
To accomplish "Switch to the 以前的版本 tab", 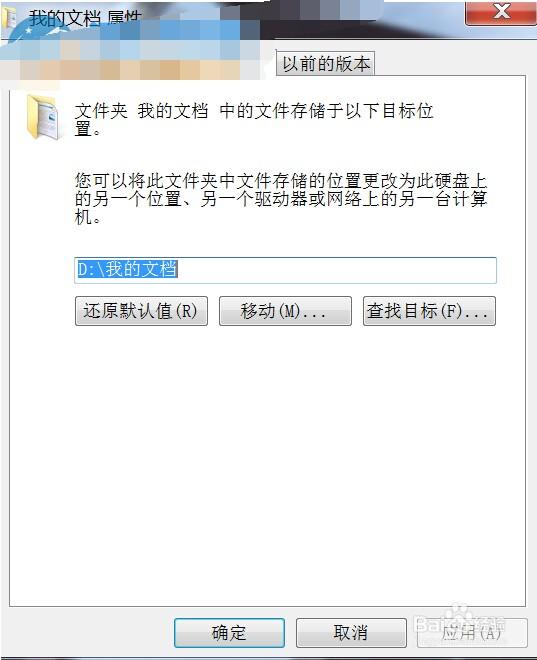I will coord(325,64).
